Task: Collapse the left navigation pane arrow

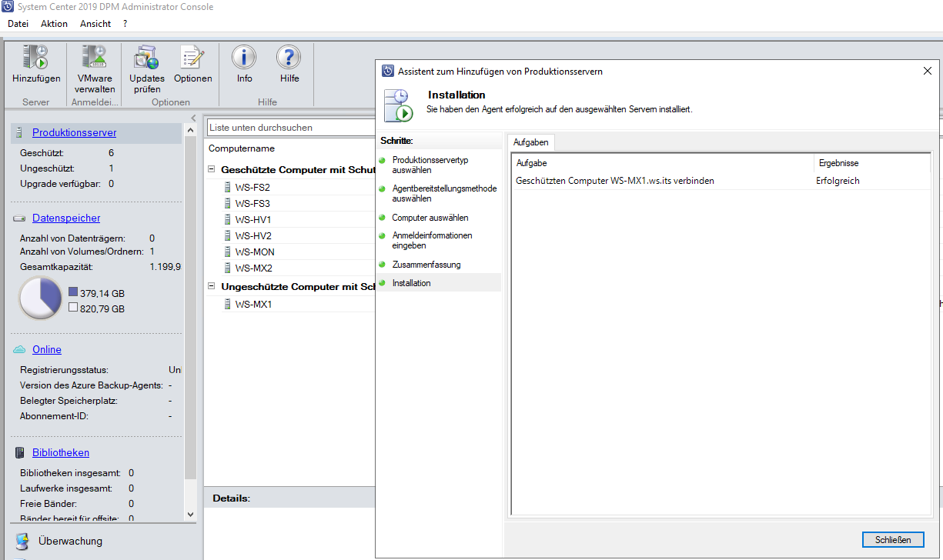Action: 193,118
